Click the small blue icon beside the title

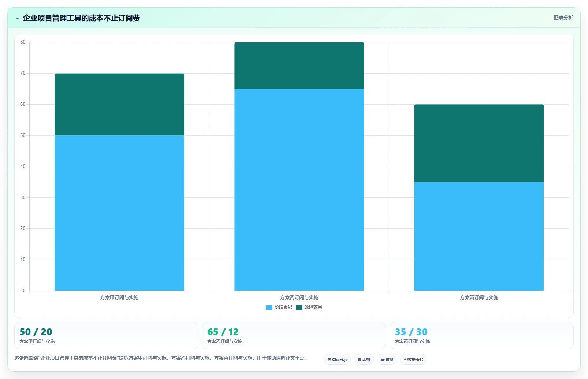click(17, 18)
